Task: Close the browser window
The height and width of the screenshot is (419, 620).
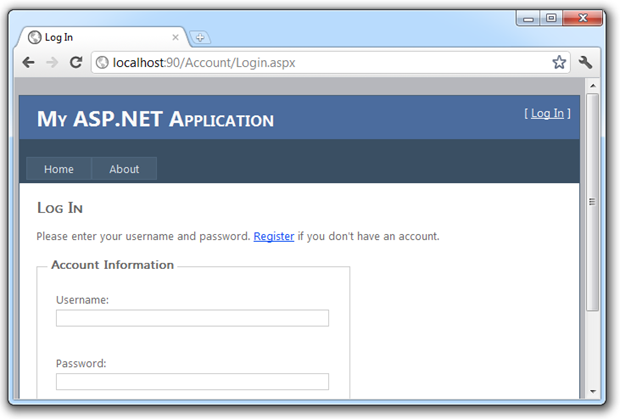Action: [x=582, y=18]
